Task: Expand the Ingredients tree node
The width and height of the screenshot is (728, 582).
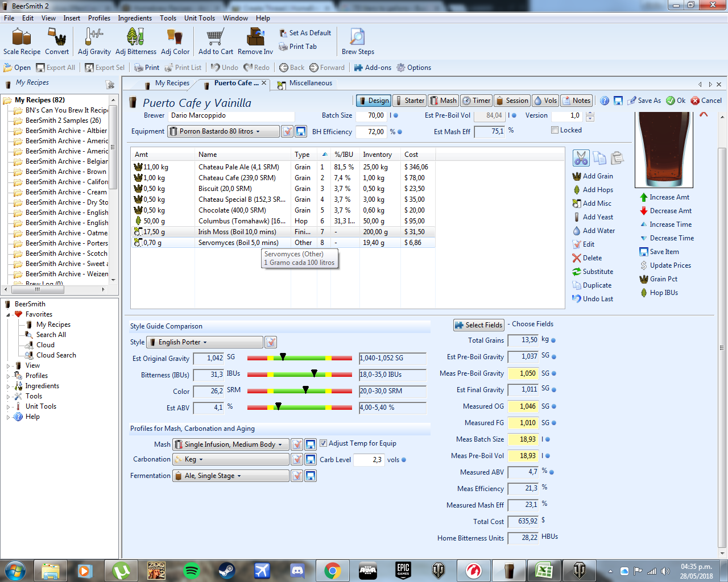Action: coord(9,386)
